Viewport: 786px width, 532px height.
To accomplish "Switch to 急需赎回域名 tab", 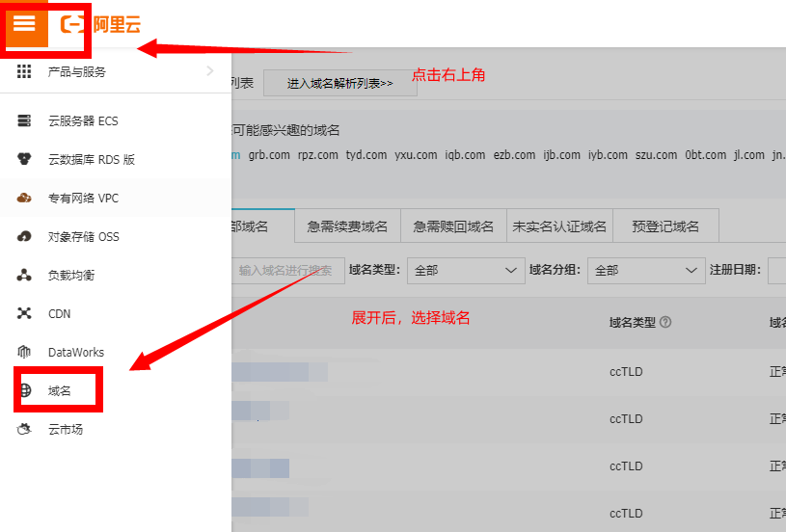I will coord(453,226).
